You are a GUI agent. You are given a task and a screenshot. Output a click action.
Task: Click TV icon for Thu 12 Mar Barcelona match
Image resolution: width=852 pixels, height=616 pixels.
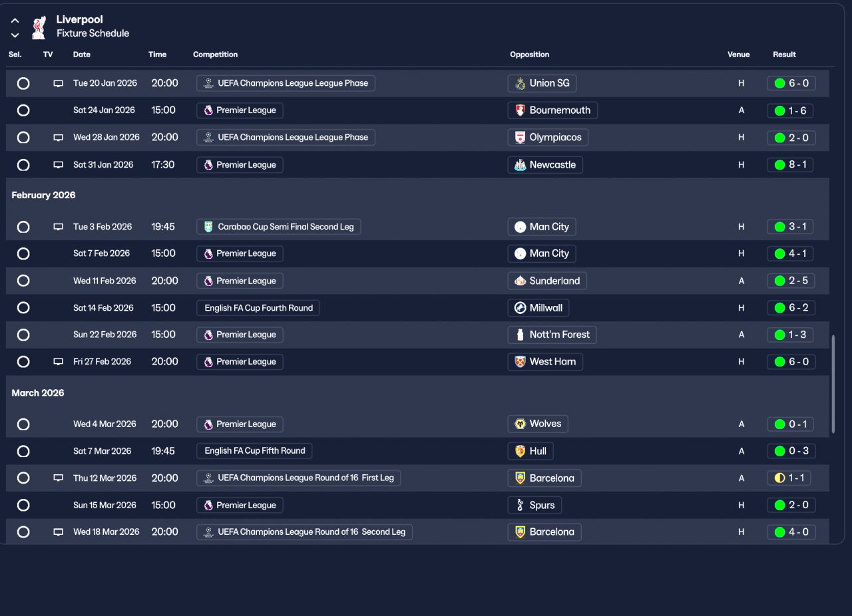(59, 478)
